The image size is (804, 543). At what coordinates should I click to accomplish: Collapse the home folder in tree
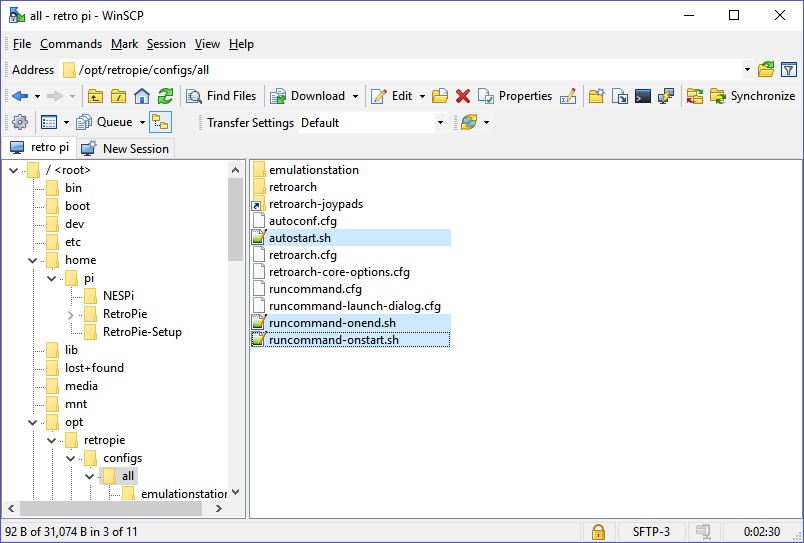pyautogui.click(x=33, y=260)
